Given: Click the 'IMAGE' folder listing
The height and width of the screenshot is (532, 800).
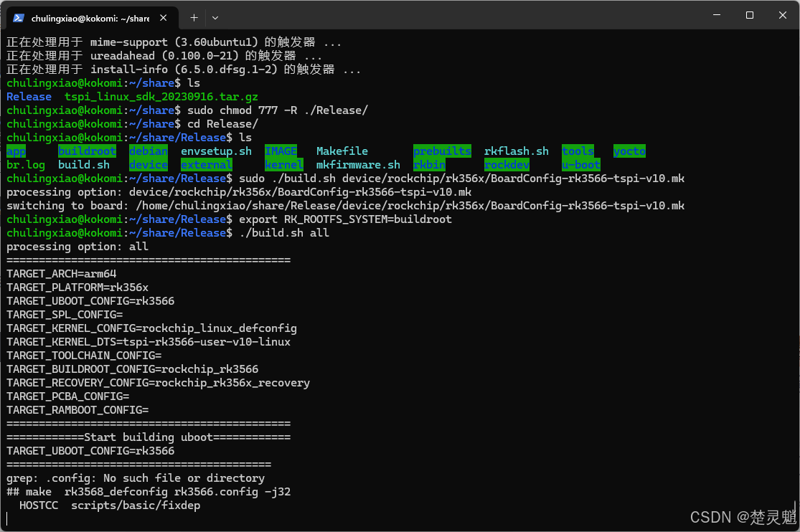Looking at the screenshot, I should (281, 151).
